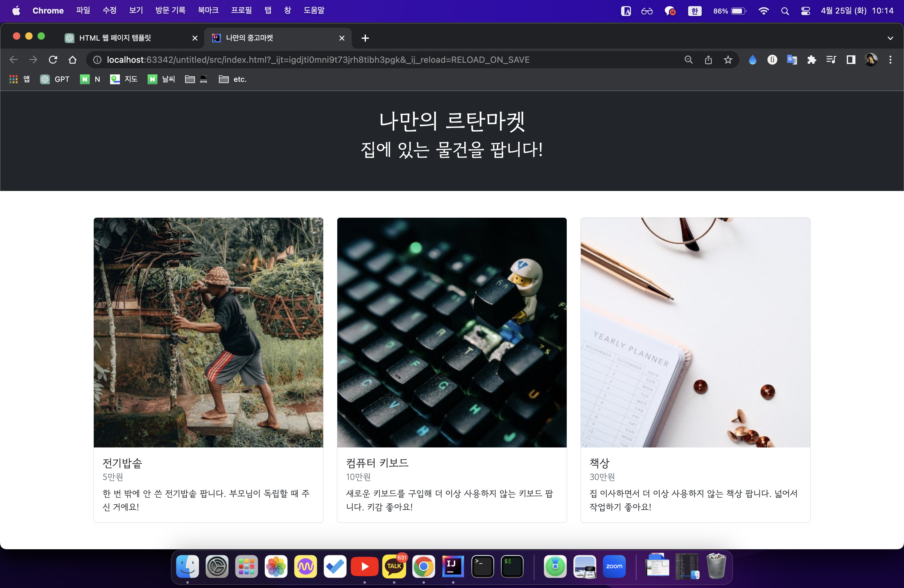This screenshot has height=588, width=904.
Task: Open Chrome's three-dot menu
Action: coord(890,60)
